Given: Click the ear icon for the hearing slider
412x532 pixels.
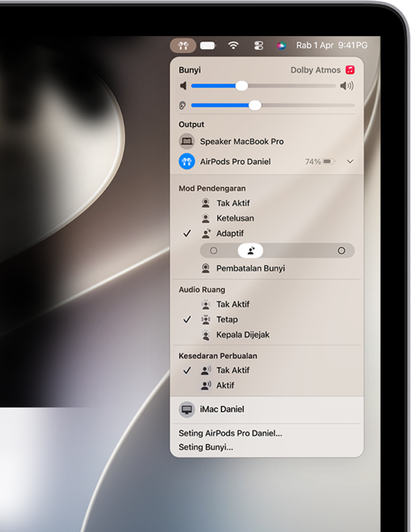Looking at the screenshot, I should coord(183,105).
